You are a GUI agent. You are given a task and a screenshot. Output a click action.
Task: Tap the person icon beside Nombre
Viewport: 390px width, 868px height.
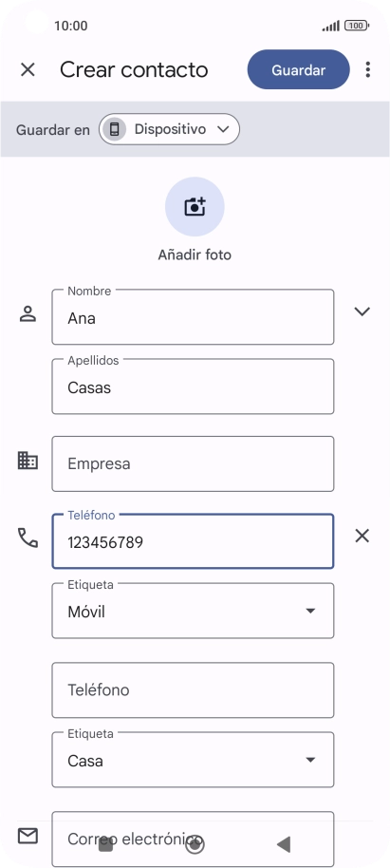[x=28, y=314]
